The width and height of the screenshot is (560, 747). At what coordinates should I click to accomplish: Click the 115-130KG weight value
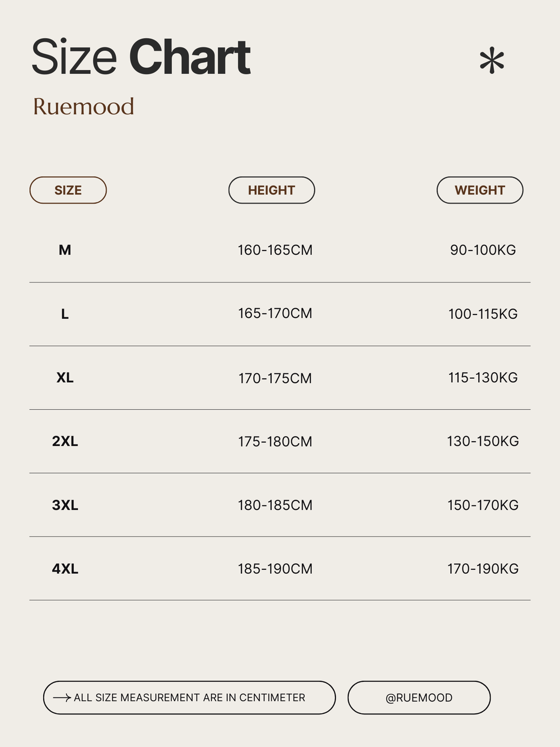pos(483,378)
